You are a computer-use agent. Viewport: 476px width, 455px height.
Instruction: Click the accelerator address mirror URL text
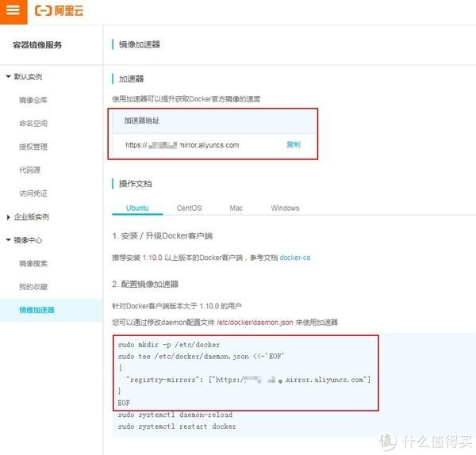(x=182, y=145)
